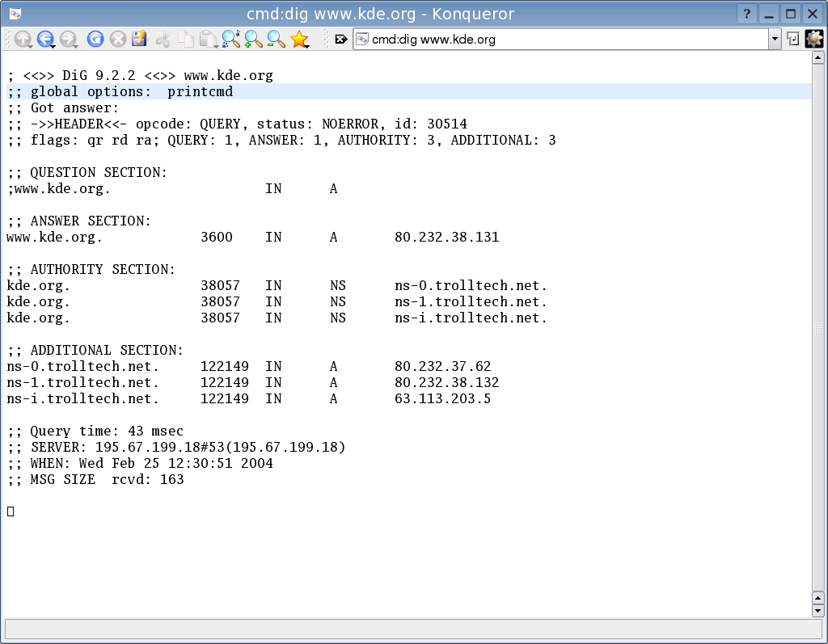Viewport: 828px width, 644px height.
Task: Click the IP address 80.232.37.62
Action: pyautogui.click(x=442, y=366)
